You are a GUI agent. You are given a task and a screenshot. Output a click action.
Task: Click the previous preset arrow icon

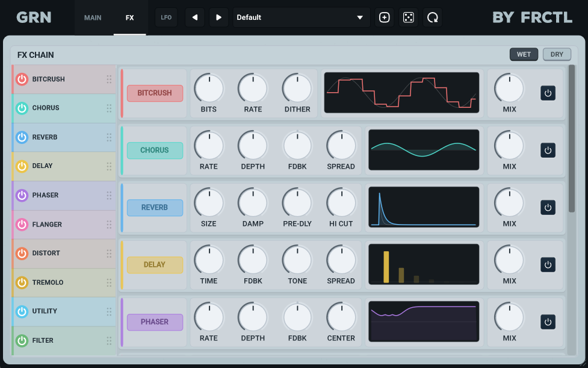[x=194, y=17]
